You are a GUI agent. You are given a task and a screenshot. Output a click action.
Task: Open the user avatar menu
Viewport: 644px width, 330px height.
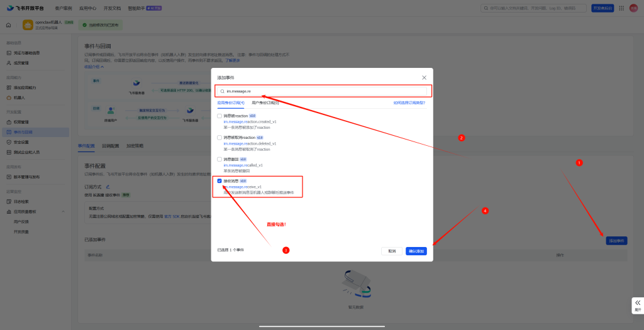[x=633, y=8]
